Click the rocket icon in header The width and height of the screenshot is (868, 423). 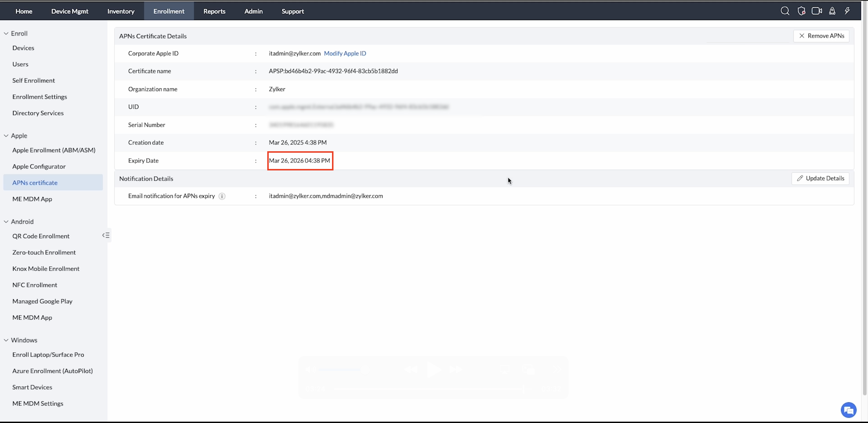click(x=832, y=11)
